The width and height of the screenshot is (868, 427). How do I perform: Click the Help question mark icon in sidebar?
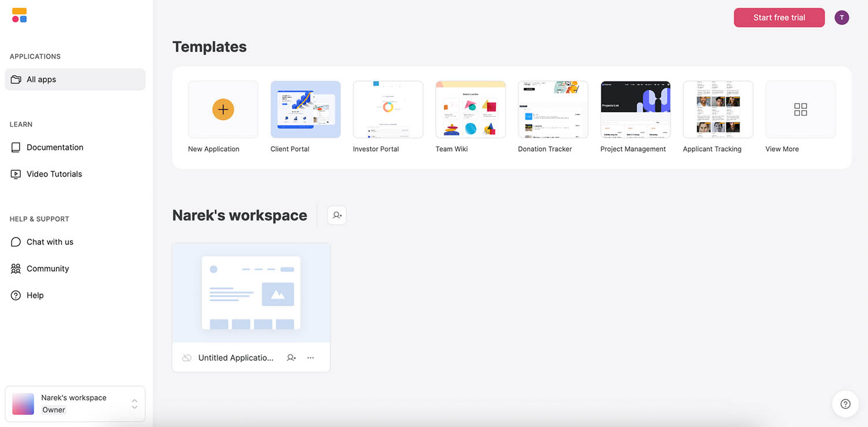(16, 295)
